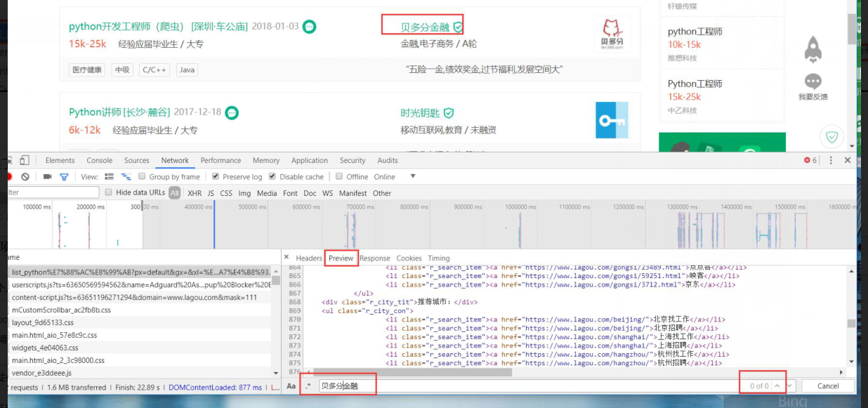This screenshot has height=408, width=868.
Task: Open the 贝多分金融 company link
Action: point(425,27)
